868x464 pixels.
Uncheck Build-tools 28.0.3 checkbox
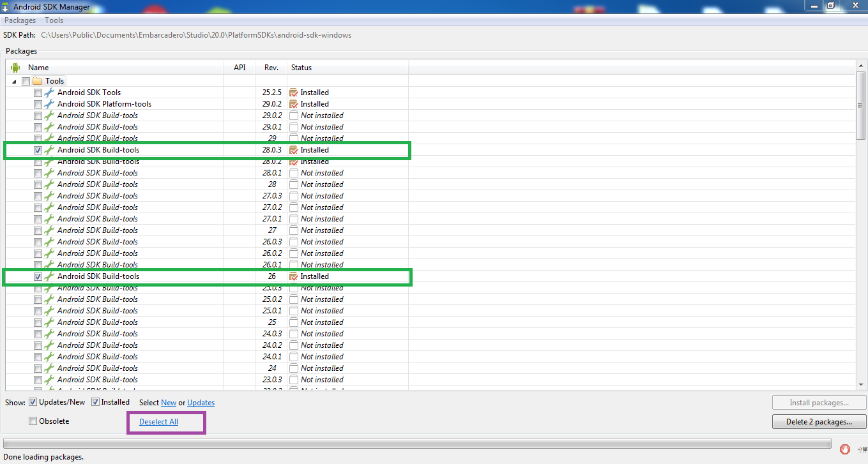(38, 150)
